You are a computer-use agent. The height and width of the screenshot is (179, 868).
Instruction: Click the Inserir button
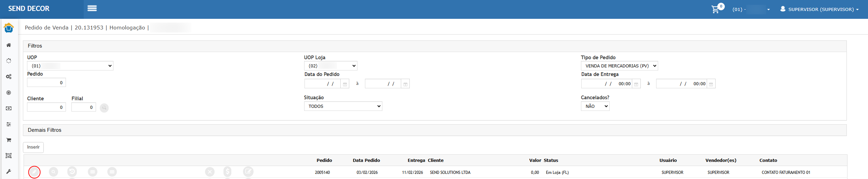click(x=33, y=147)
